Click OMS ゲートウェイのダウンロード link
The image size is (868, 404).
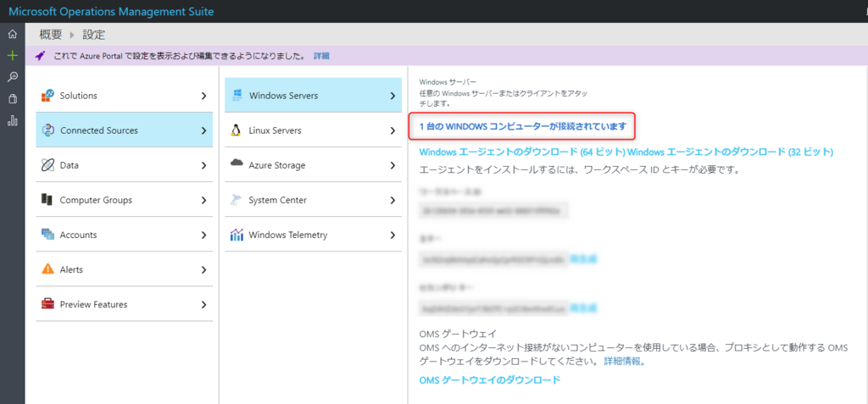(x=490, y=380)
